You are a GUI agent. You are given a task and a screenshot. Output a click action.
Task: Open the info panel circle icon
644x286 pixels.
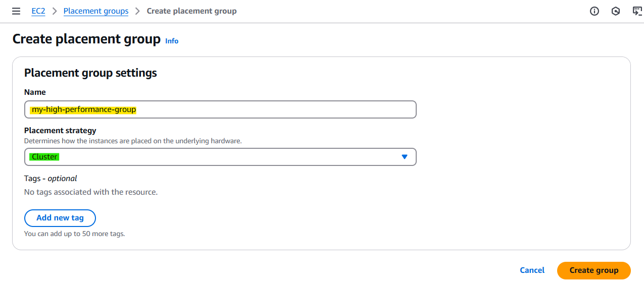(x=595, y=11)
